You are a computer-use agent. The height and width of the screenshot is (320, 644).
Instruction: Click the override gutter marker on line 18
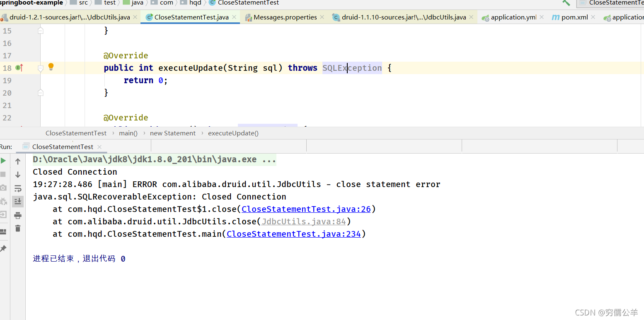click(x=19, y=67)
